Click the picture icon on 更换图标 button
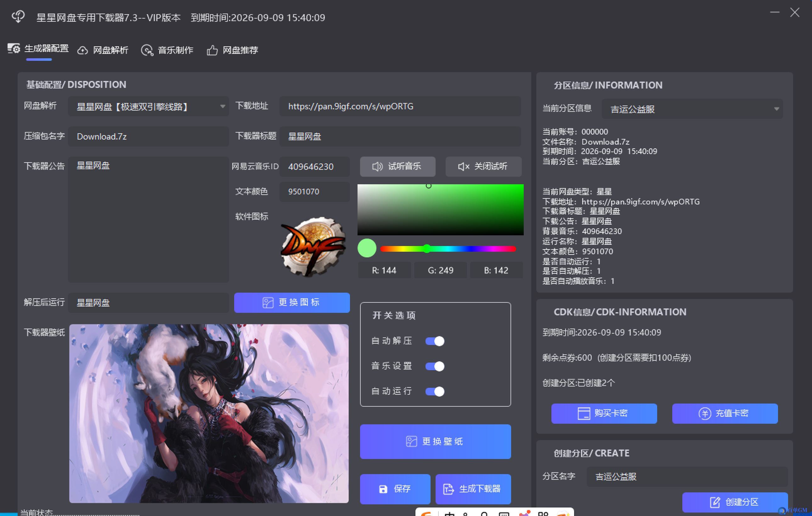This screenshot has height=516, width=812. point(268,302)
